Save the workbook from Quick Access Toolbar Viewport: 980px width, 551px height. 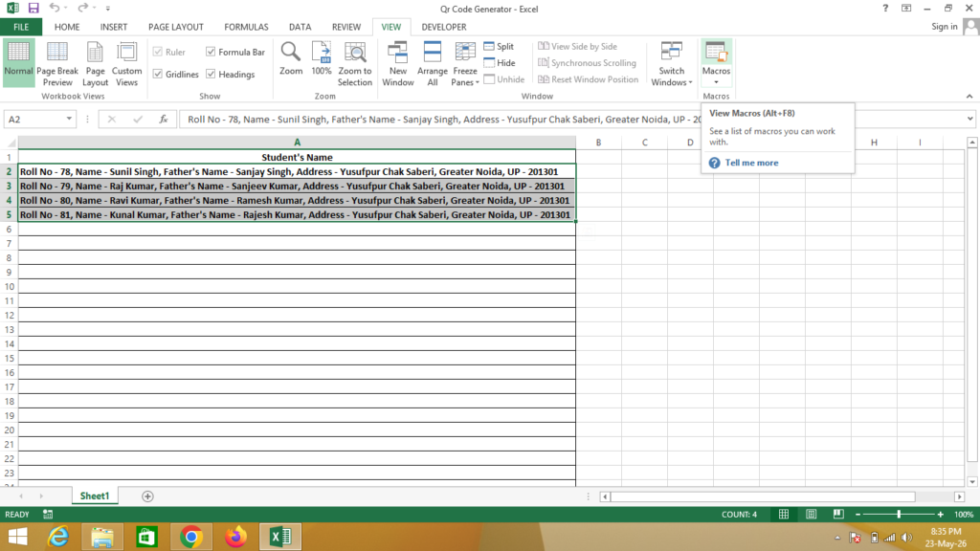(33, 8)
